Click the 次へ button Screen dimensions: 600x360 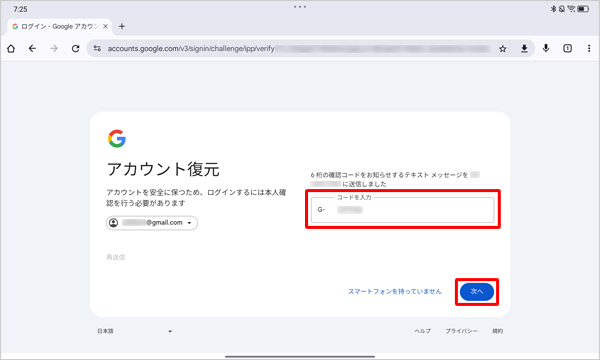477,292
